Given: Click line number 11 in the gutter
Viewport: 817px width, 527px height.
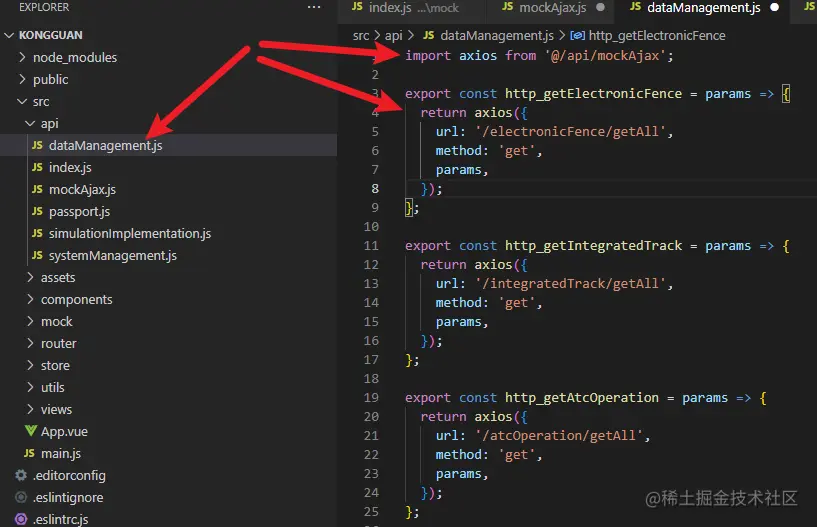Looking at the screenshot, I should (371, 246).
